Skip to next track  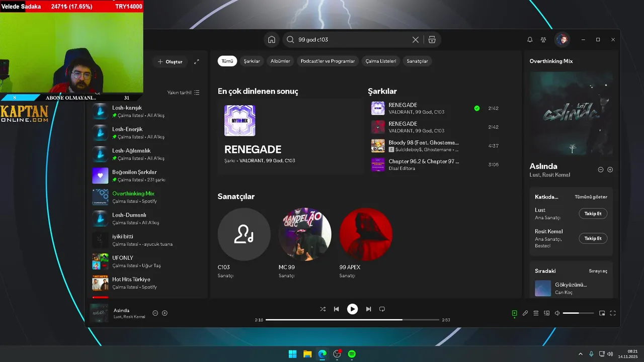368,309
